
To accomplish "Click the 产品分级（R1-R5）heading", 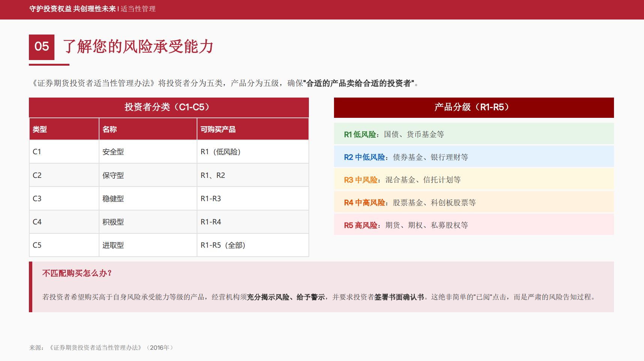I will tap(474, 107).
